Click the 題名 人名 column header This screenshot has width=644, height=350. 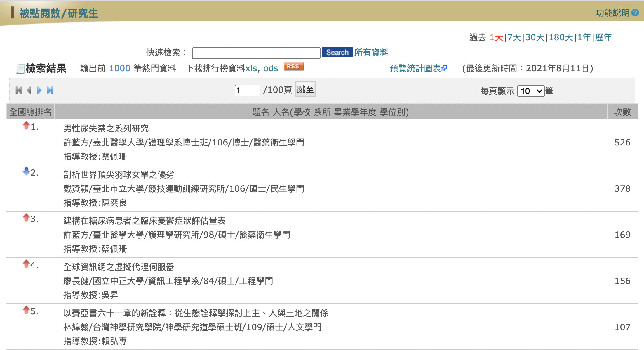point(330,112)
